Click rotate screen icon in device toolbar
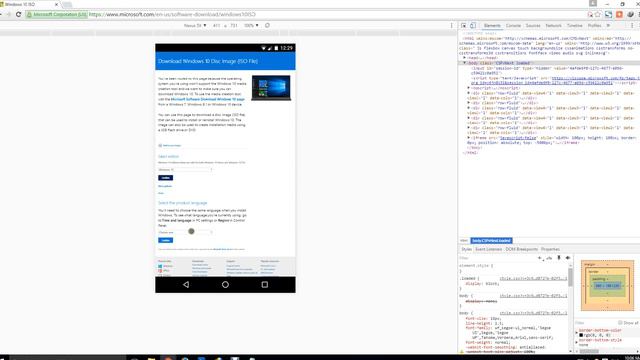This screenshot has width=640, height=360. tap(267, 25)
